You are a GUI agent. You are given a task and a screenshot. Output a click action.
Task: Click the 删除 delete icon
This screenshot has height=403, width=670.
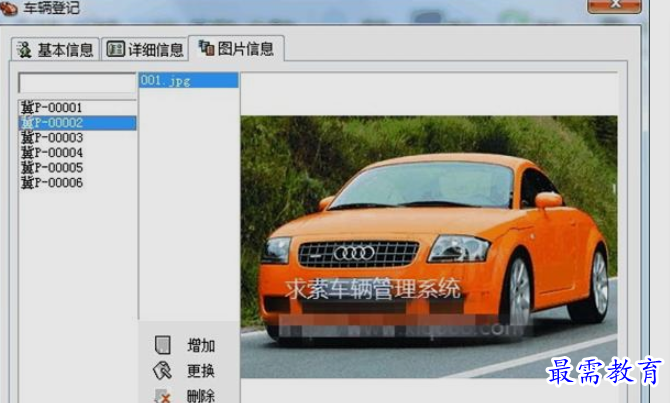[x=162, y=396]
